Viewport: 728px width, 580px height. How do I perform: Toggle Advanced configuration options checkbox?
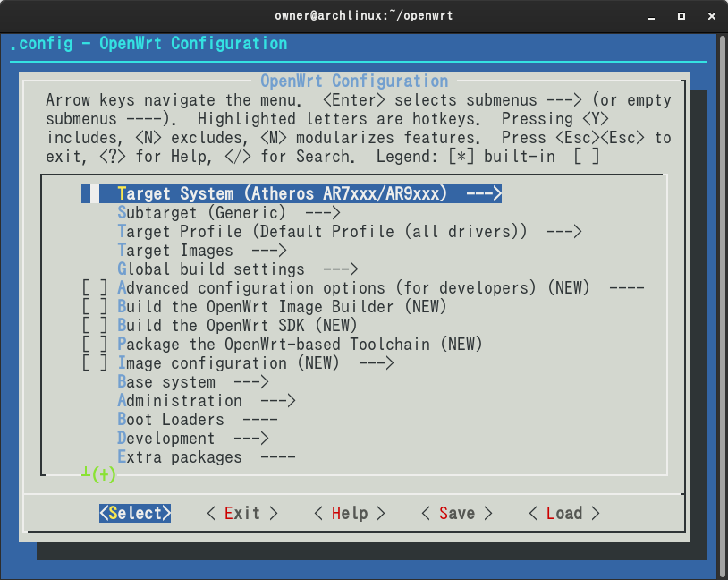click(x=95, y=288)
